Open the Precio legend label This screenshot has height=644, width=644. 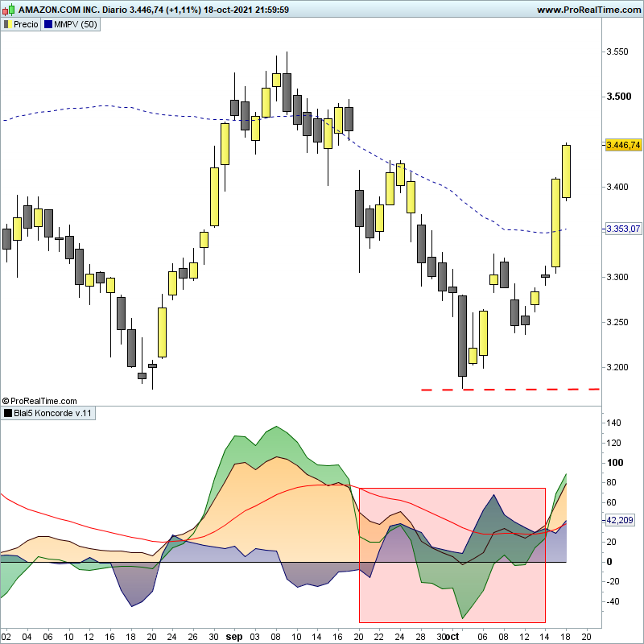[x=26, y=24]
